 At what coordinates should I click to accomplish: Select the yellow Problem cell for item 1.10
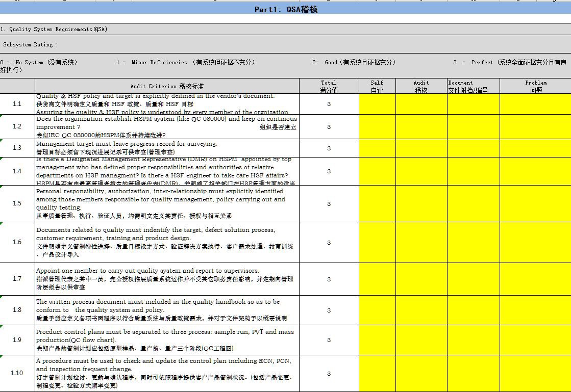pos(535,373)
